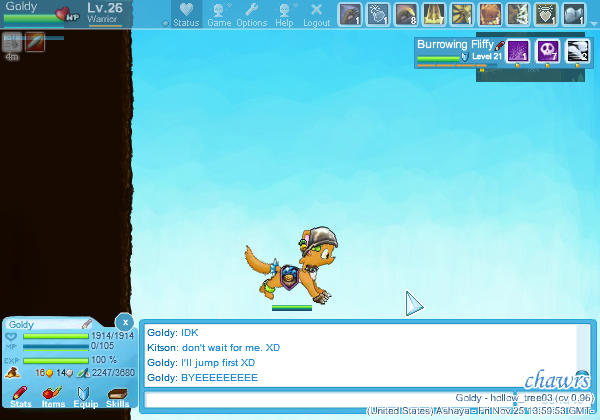
Task: Open the Options wrench menu
Action: pyautogui.click(x=251, y=14)
